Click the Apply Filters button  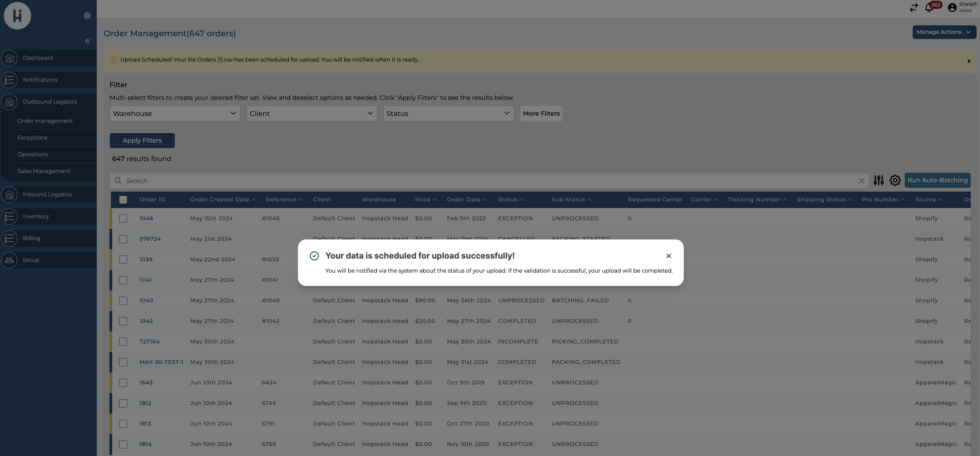pos(142,141)
